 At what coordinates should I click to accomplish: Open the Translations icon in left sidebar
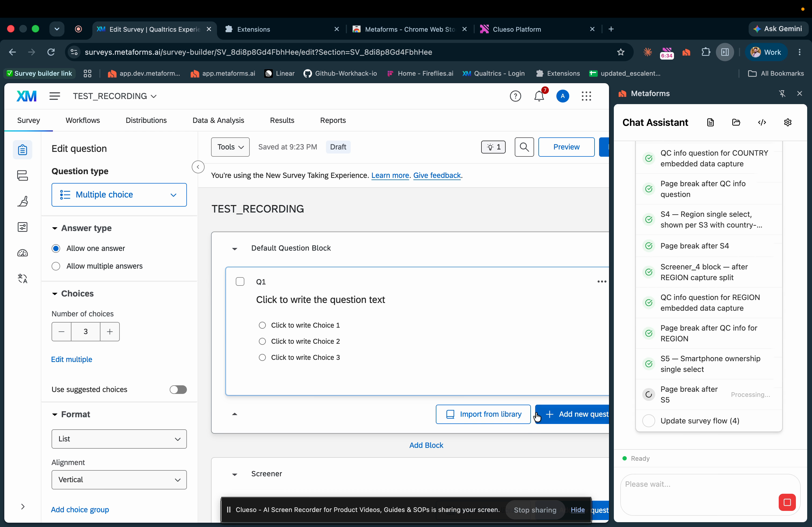tap(23, 279)
